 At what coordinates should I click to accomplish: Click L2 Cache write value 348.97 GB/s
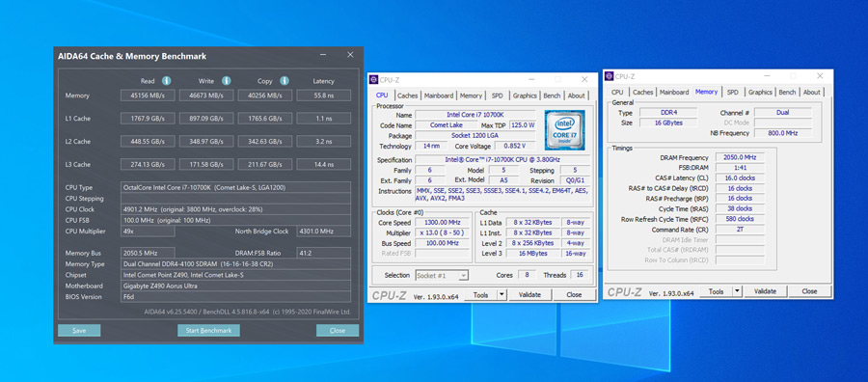(x=206, y=141)
